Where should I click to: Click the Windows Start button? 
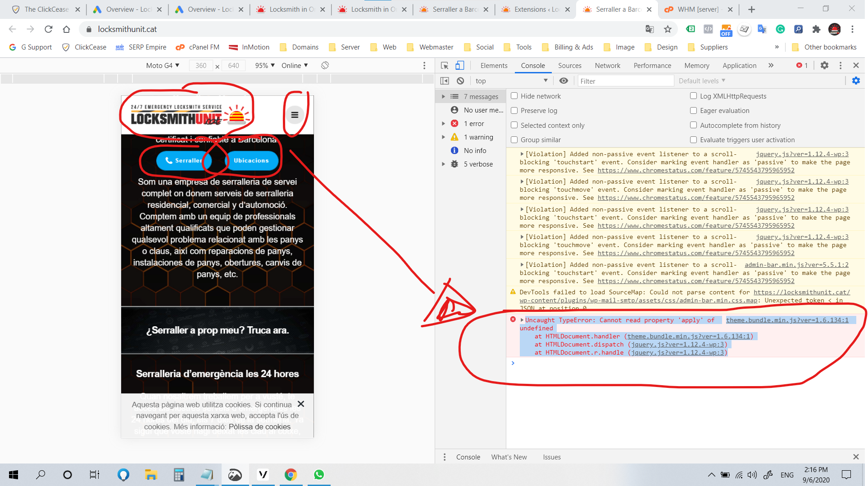14,475
